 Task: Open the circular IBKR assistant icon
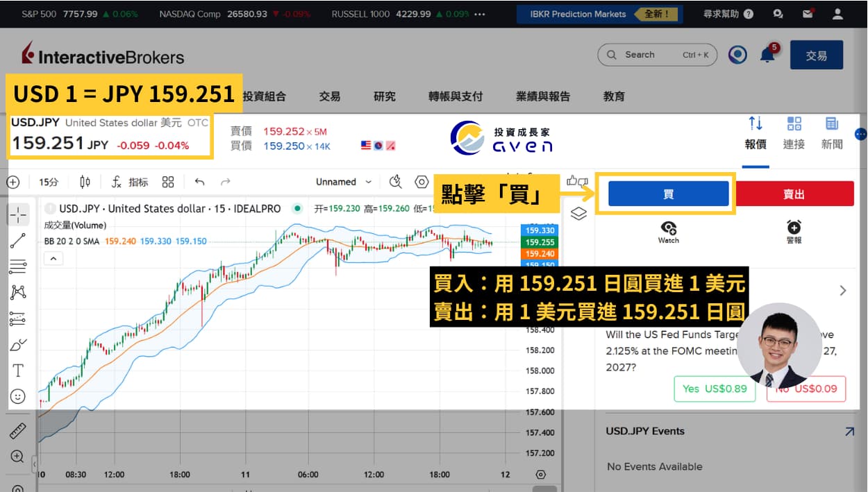click(x=737, y=55)
